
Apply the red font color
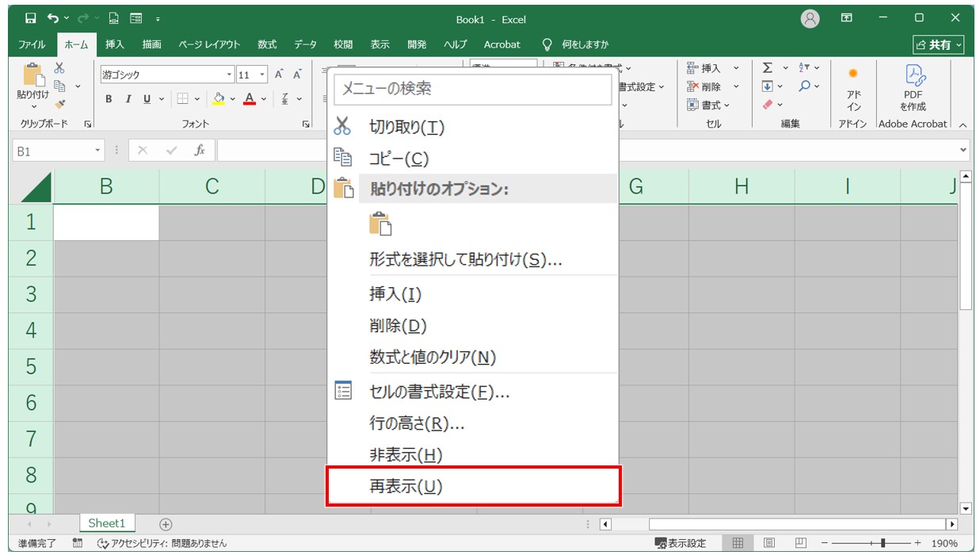(x=250, y=99)
